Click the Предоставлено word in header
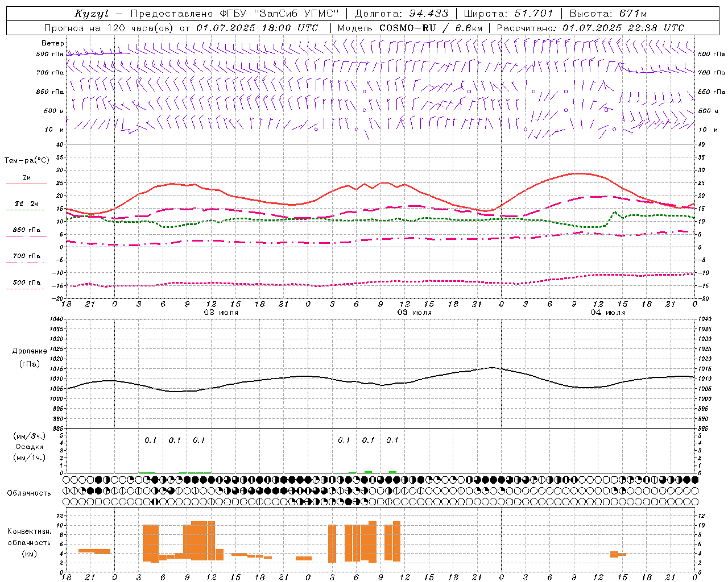728x582 pixels. [172, 14]
